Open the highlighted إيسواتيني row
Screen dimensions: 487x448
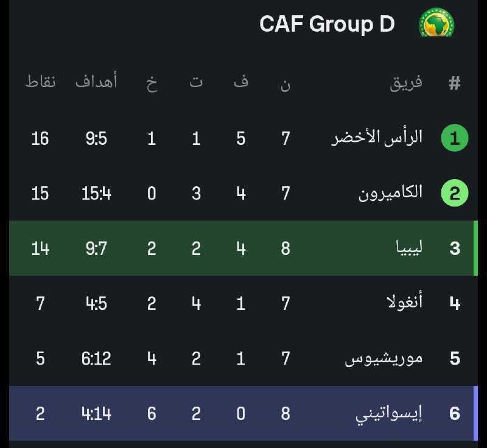click(243, 413)
